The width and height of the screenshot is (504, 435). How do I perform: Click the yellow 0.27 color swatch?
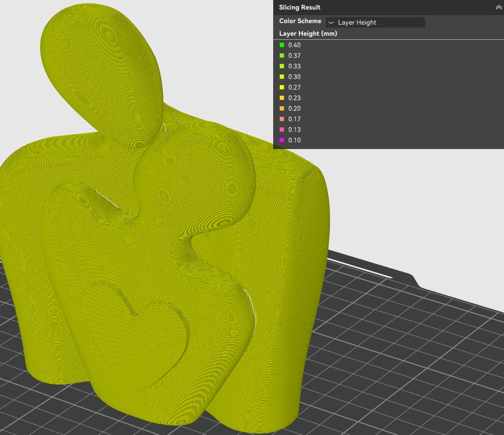click(282, 88)
